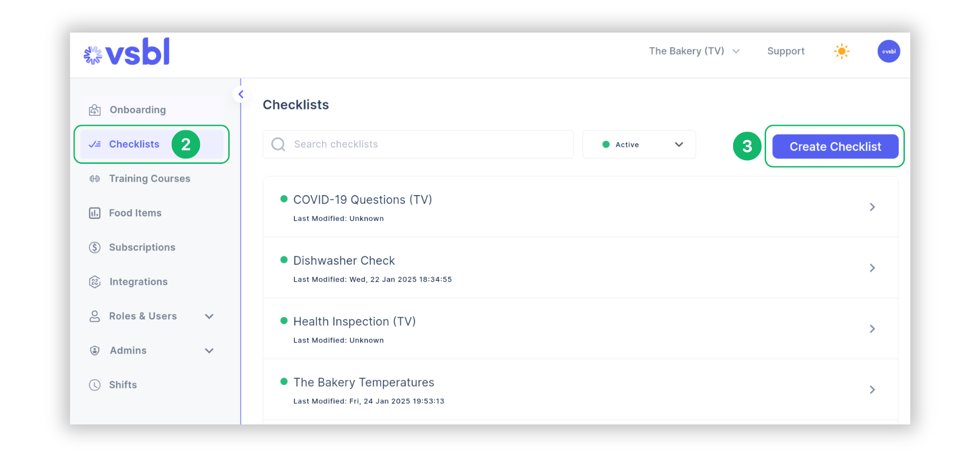Expand the Roles & Users section
Image resolution: width=980 pixels, height=457 pixels.
209,316
